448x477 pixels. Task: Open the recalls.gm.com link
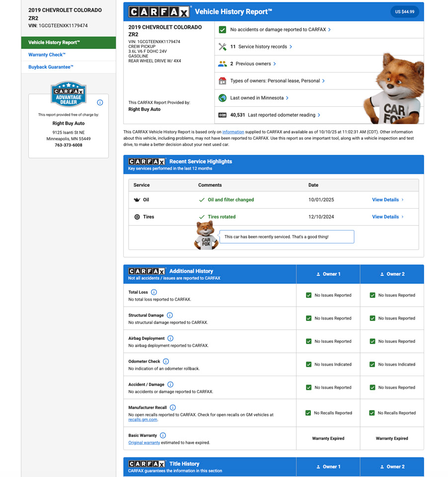[143, 420]
